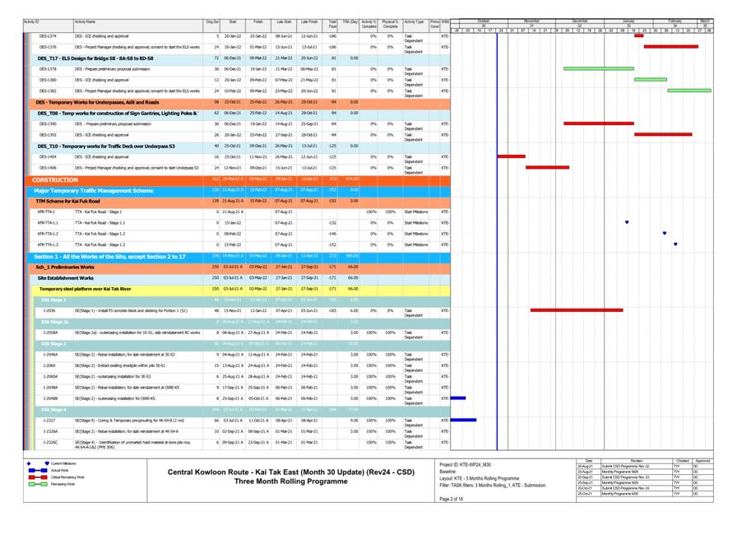Click the Actual Work legend bar icon

coord(38,470)
